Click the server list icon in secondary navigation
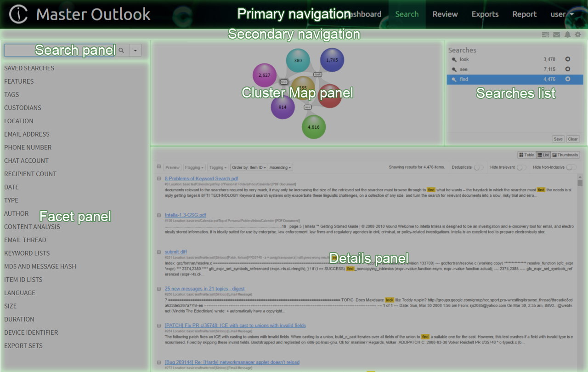Viewport: 588px width, 372px height. (545, 34)
